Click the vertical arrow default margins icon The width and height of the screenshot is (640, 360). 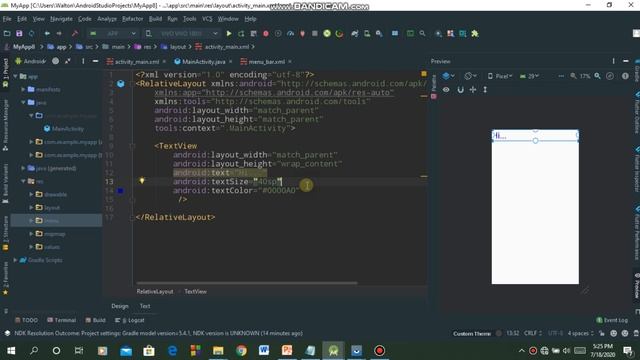point(485,89)
